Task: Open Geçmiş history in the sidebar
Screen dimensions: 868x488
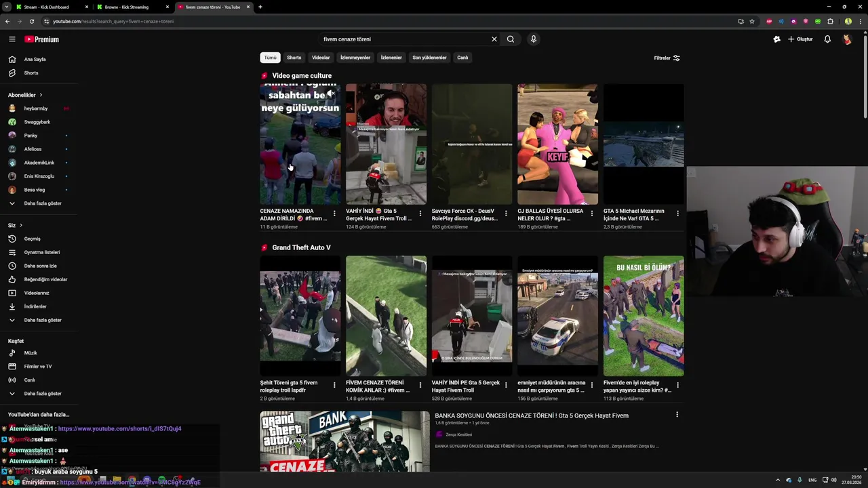Action: (33, 239)
